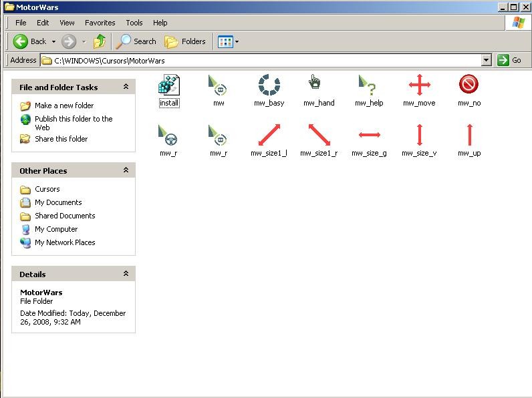Click the Up folder toolbar button
The width and height of the screenshot is (532, 398).
pyautogui.click(x=100, y=41)
